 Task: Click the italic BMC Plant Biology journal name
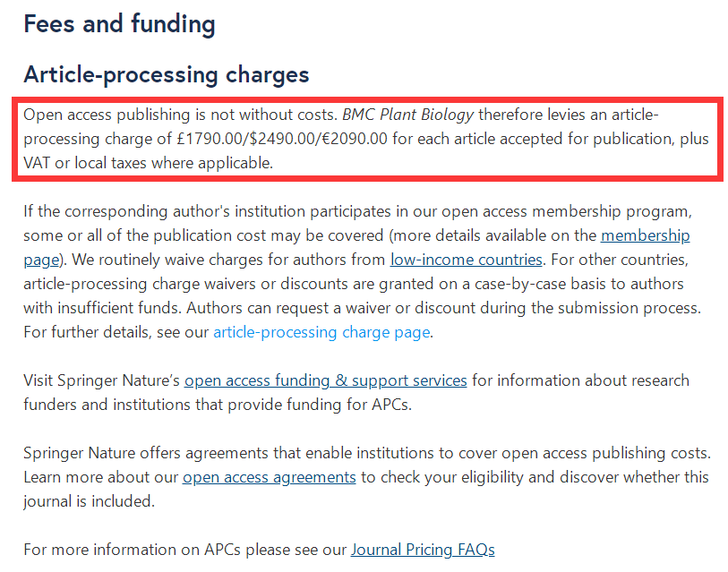click(407, 115)
